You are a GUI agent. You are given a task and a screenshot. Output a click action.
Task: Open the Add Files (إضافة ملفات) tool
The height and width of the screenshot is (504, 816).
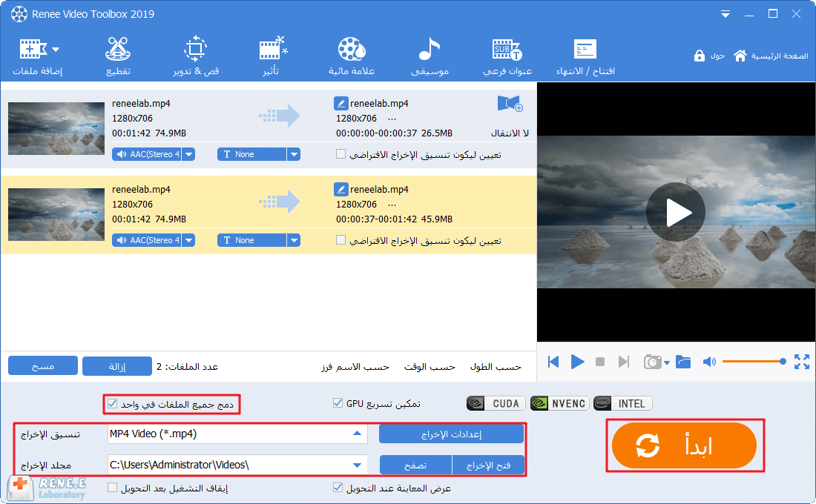click(x=37, y=56)
